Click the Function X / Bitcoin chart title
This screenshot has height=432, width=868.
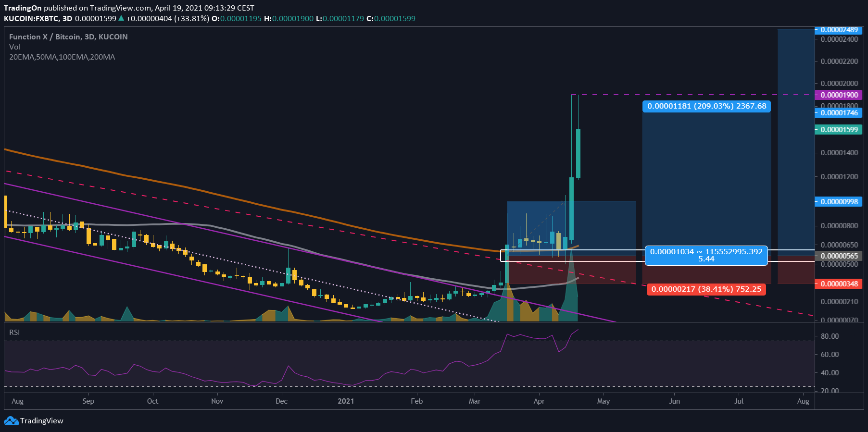pyautogui.click(x=68, y=37)
